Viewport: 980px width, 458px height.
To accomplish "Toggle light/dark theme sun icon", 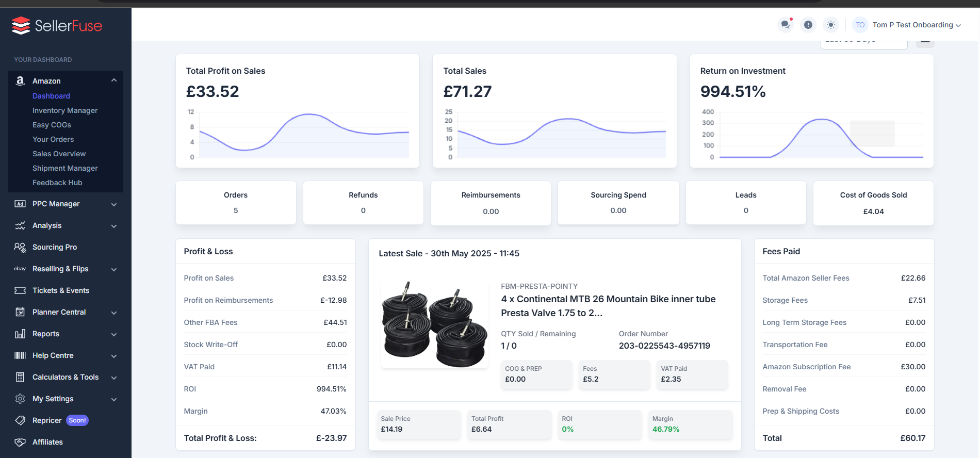I will point(831,25).
